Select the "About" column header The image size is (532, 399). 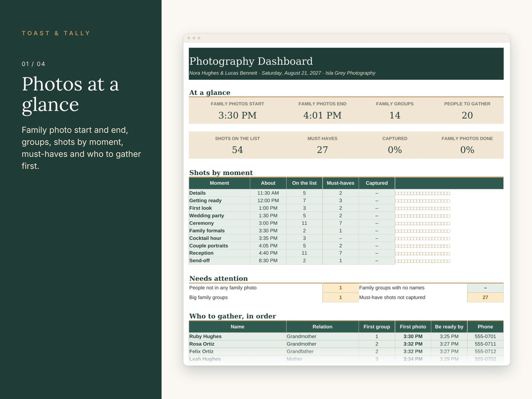pos(268,183)
